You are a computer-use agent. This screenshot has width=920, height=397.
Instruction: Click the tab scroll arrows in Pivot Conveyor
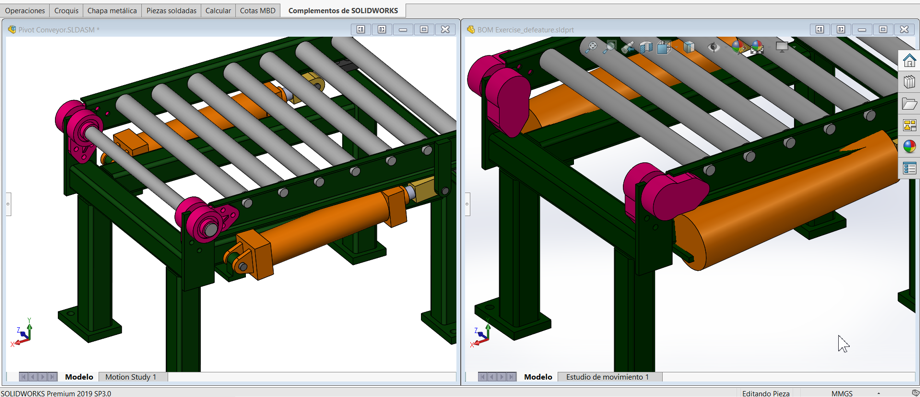38,376
